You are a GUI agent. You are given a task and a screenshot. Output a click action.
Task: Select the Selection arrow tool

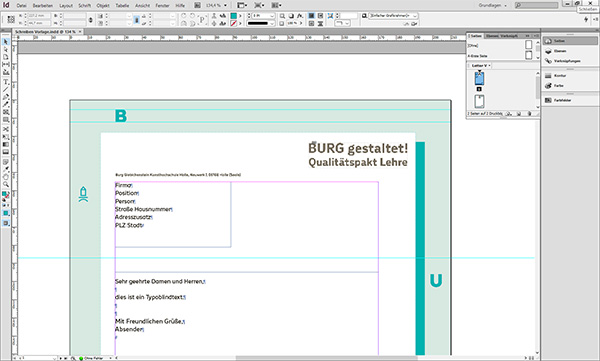[6, 42]
